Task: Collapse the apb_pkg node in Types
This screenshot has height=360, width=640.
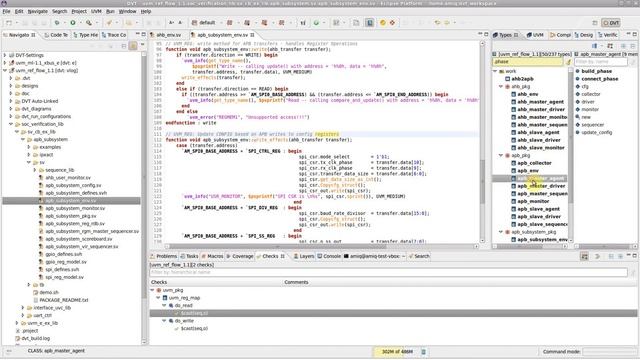Action: [501, 156]
